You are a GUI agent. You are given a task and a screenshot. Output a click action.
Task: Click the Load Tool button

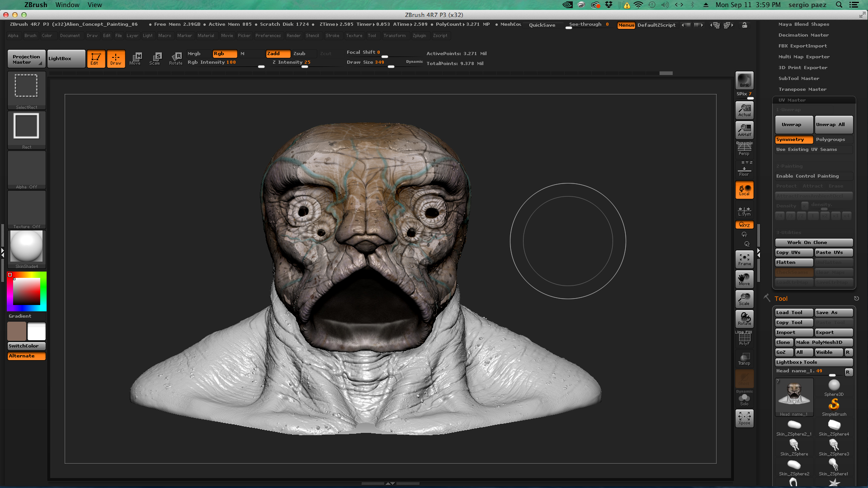[794, 313]
